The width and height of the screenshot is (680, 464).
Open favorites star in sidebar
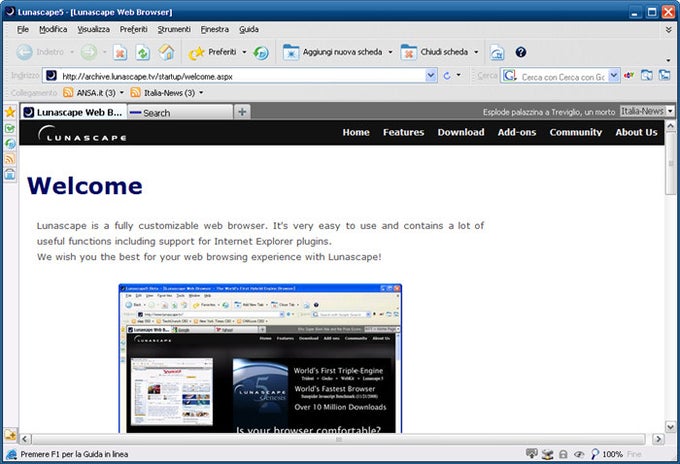(x=10, y=112)
